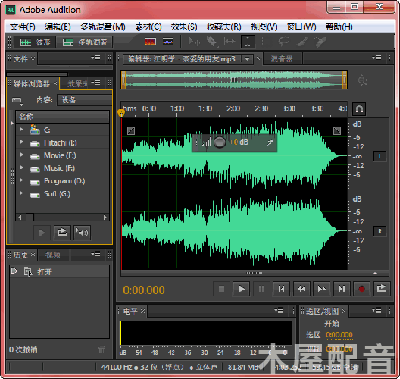
Task: Toggle the spectral pitch display
Action: tap(168, 42)
